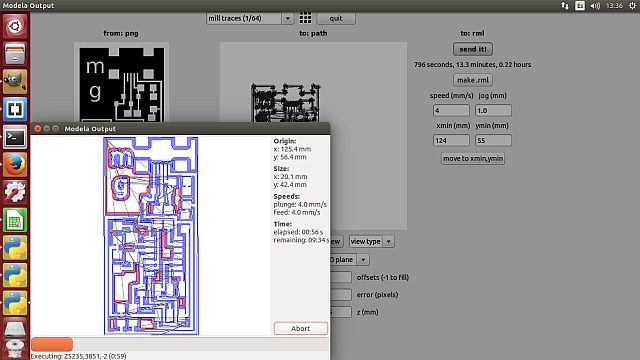Click the jog (mm) field with 1.0
This screenshot has width=640, height=360.
493,110
